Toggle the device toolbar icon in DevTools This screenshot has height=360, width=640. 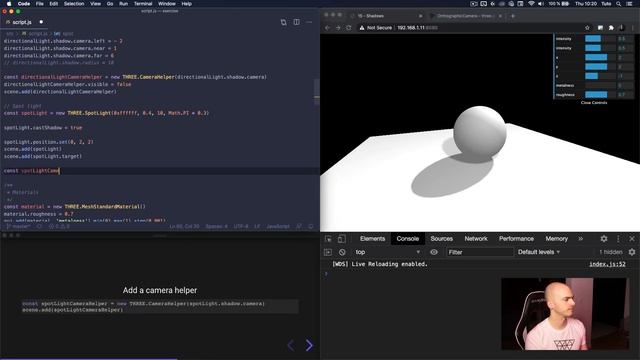[342, 239]
